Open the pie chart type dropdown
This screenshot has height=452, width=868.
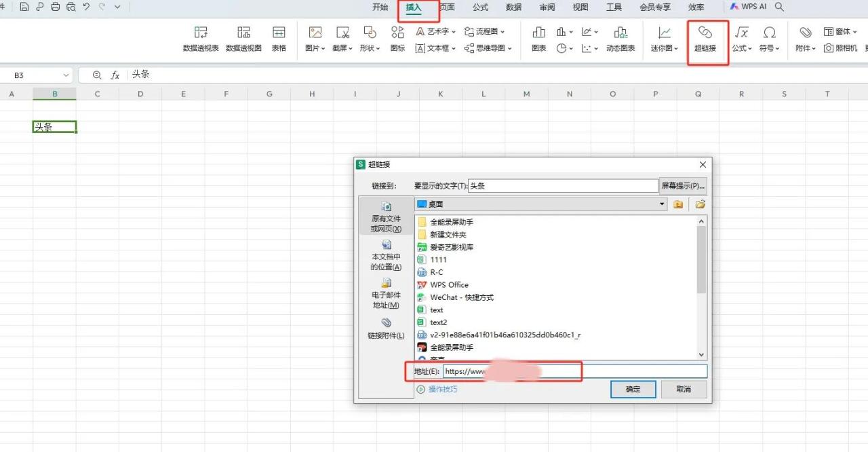(x=565, y=48)
